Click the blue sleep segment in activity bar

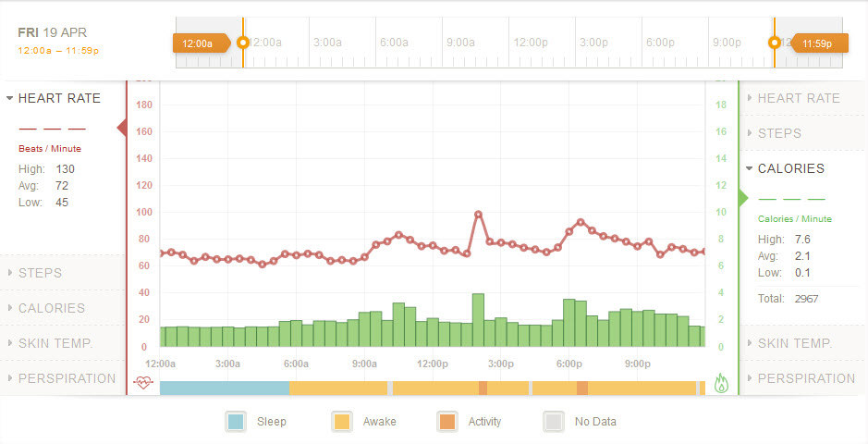coord(224,388)
